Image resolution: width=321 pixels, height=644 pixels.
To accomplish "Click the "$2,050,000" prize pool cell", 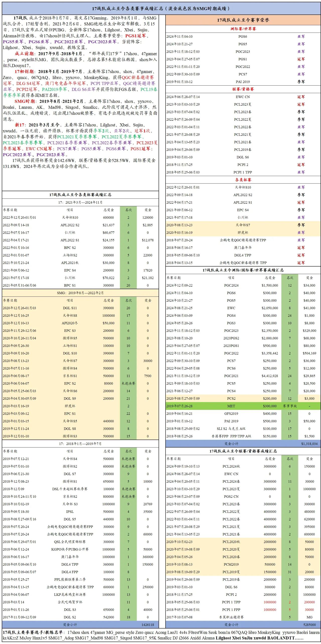I will pos(270,308).
